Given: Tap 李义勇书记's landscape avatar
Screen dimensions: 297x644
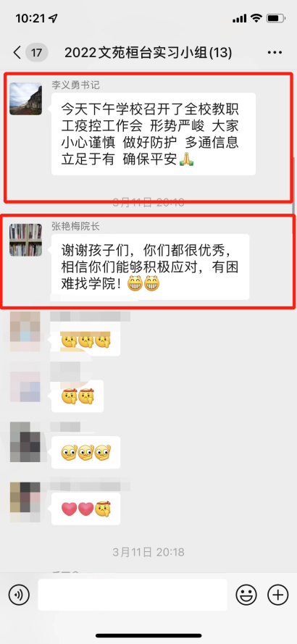Looking at the screenshot, I should point(26,99).
